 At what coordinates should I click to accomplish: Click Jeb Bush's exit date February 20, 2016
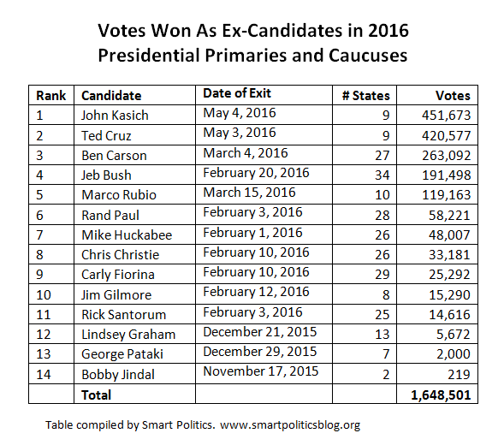256,173
